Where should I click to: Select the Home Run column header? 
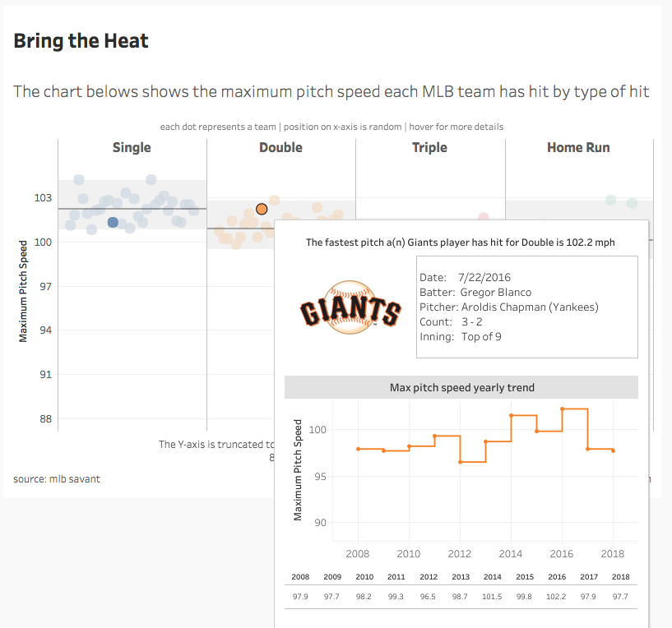coord(578,148)
